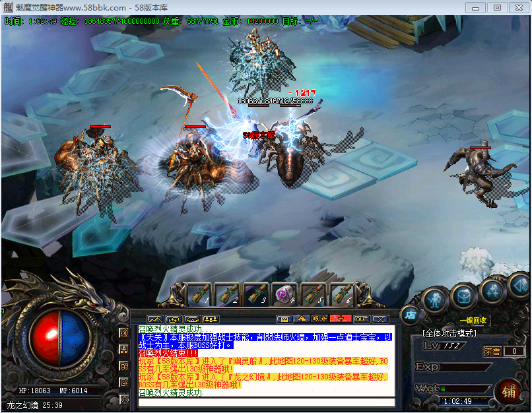
Task: Toggle the guild chat channel icon
Action: pos(124,366)
